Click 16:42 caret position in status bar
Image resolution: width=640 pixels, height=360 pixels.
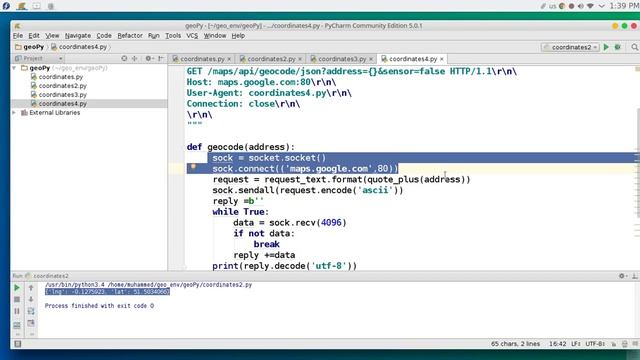[557, 344]
